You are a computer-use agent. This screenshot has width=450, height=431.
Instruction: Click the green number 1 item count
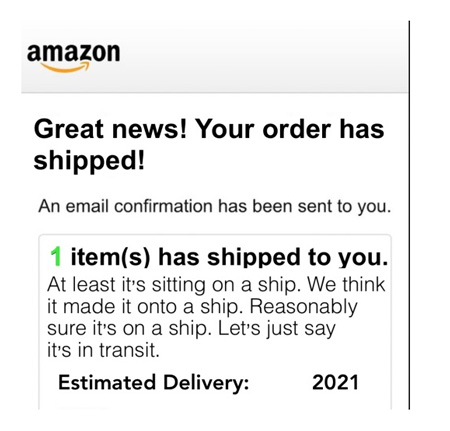point(56,257)
